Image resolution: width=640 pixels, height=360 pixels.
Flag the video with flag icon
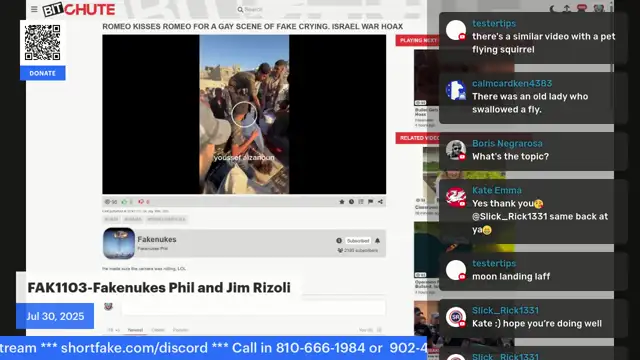pos(371,202)
